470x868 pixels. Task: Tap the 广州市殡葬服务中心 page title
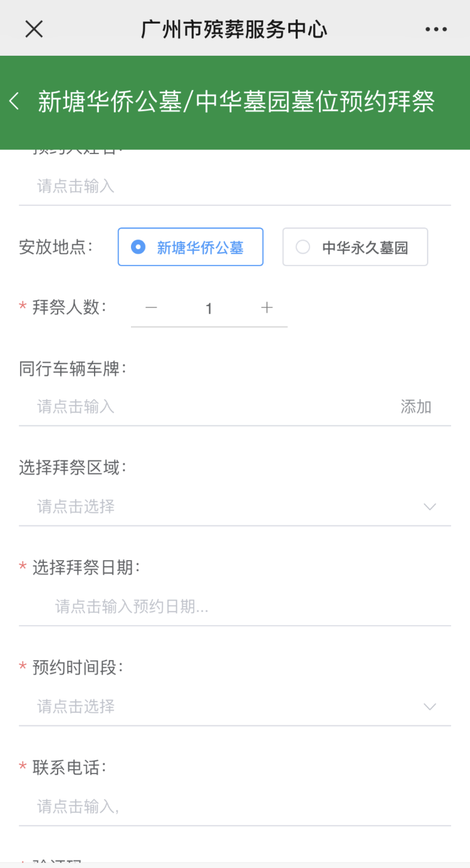234,29
